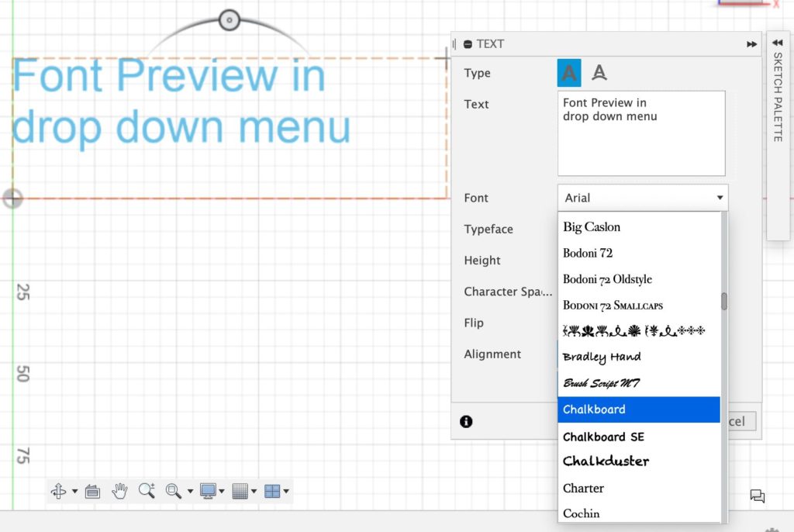Choose the ornaments symbol font entry
Viewport: 794px width, 532px height.
click(x=639, y=331)
